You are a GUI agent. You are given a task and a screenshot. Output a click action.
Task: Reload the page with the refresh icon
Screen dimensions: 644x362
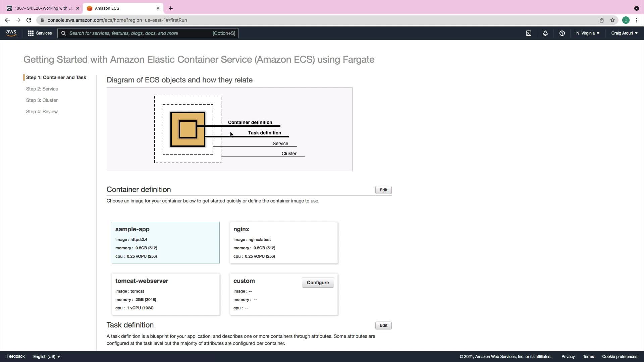(29, 20)
